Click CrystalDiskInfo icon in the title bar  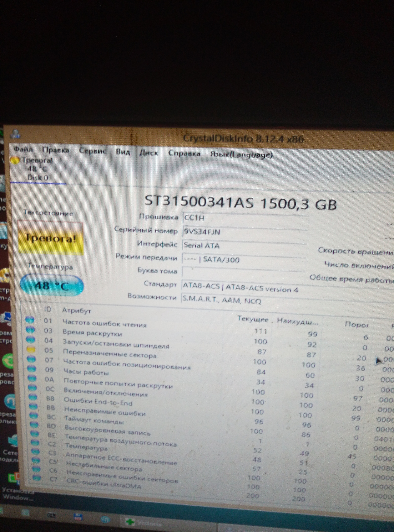(x=15, y=134)
